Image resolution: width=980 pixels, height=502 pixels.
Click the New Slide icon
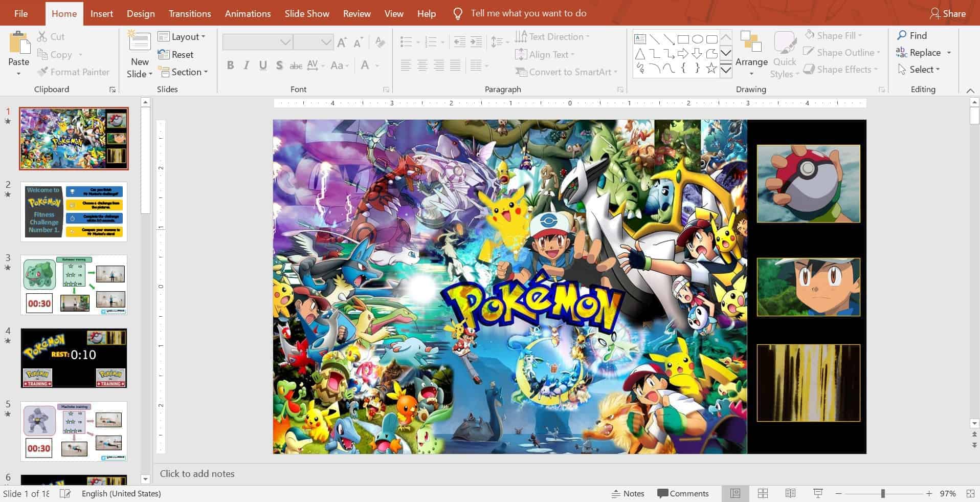pos(139,42)
